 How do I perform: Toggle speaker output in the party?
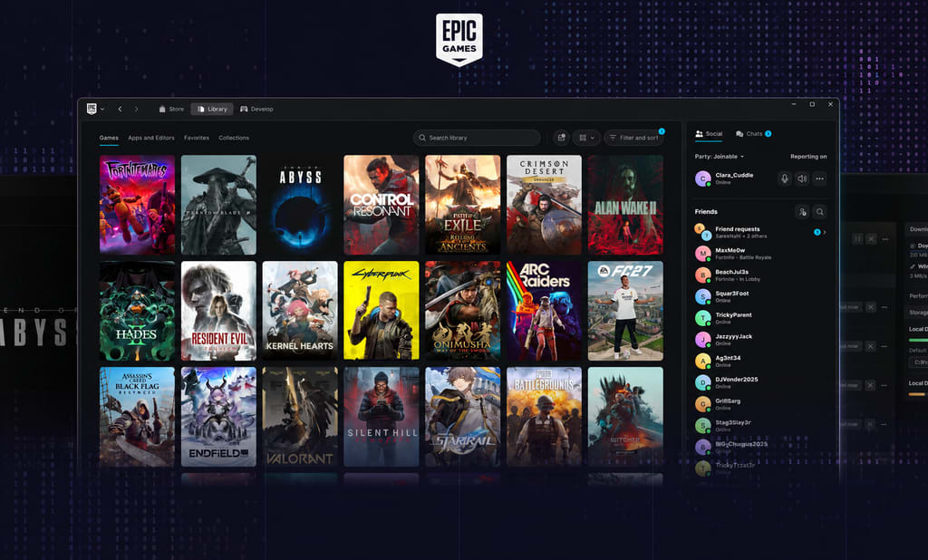[802, 179]
